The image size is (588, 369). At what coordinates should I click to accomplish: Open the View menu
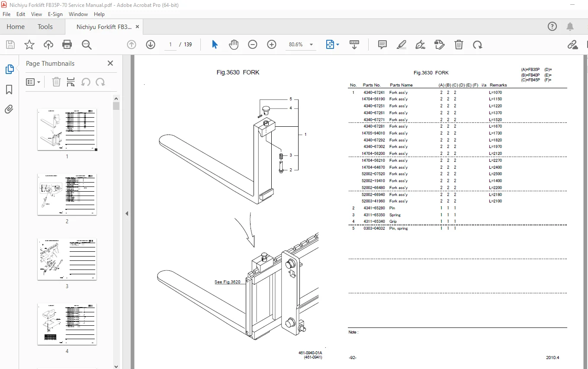pos(36,14)
